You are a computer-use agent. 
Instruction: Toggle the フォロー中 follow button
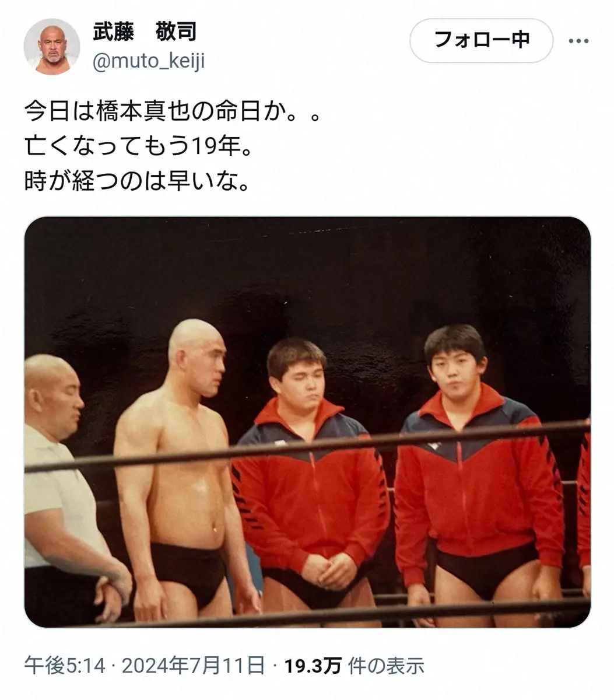click(481, 40)
